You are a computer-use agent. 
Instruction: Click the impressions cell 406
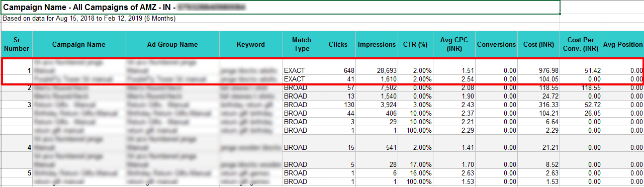[x=391, y=113]
